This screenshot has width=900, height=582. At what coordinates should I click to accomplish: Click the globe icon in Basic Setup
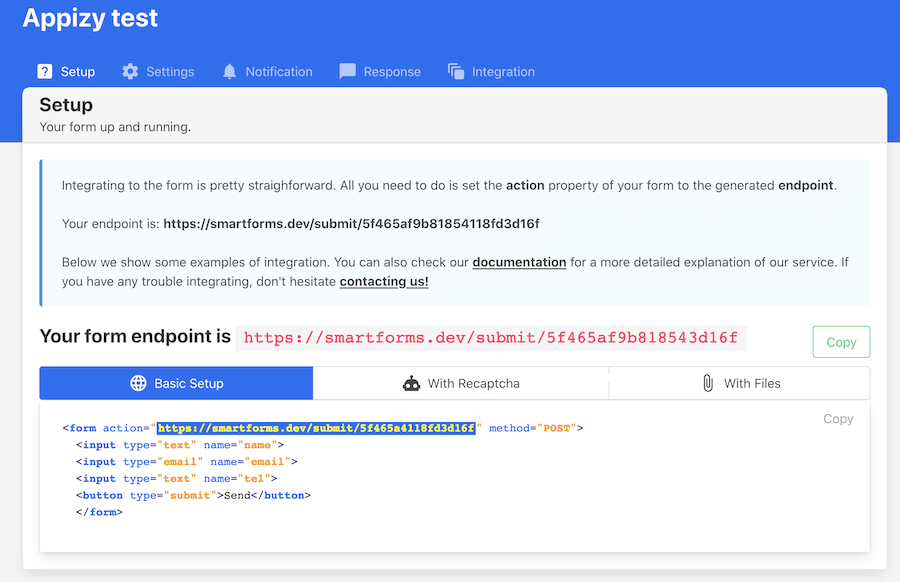coord(138,383)
